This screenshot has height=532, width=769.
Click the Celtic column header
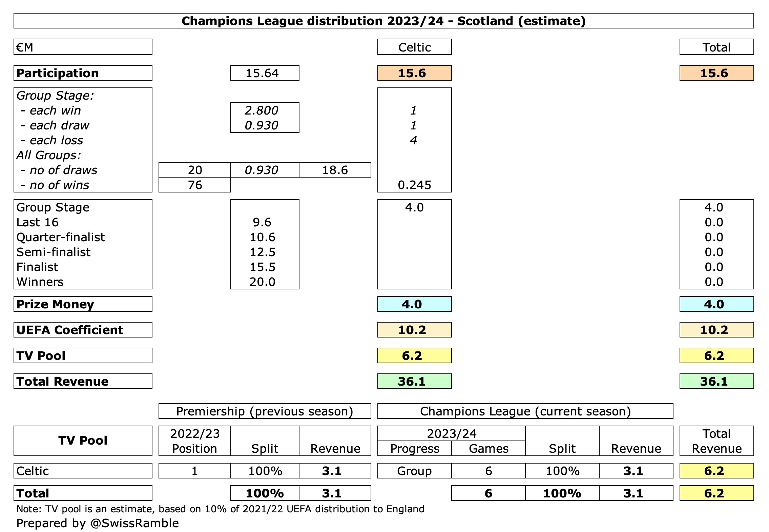(415, 47)
